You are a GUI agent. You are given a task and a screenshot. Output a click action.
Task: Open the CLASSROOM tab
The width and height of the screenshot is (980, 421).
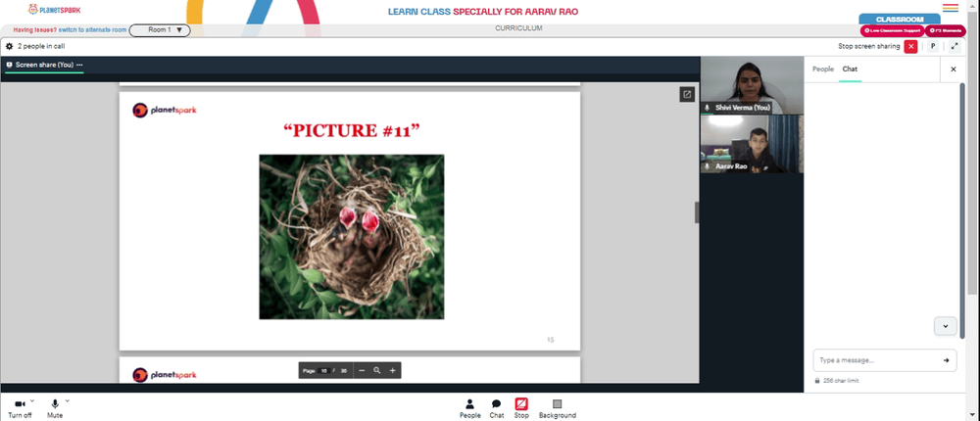pyautogui.click(x=900, y=20)
